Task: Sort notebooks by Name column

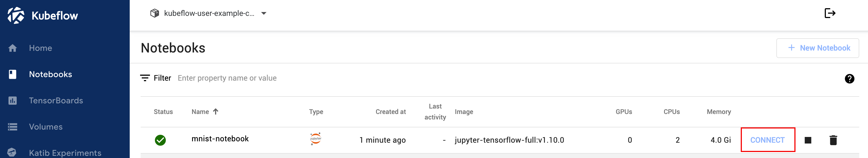Action: (200, 112)
